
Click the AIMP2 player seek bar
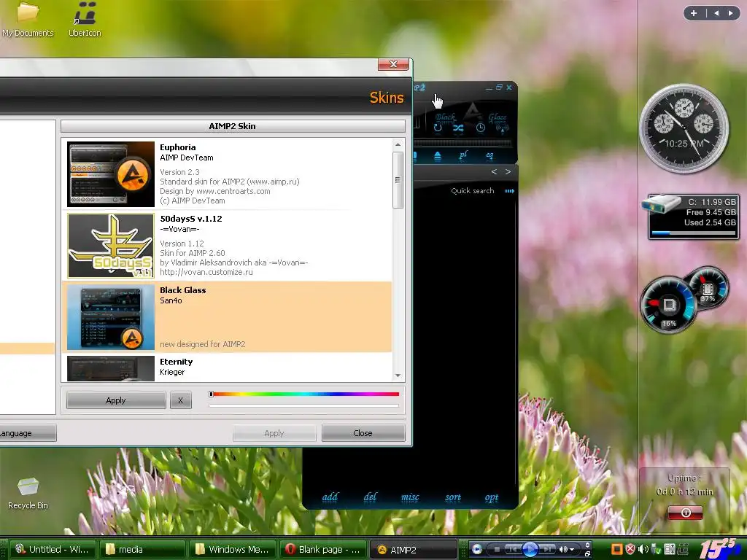(x=462, y=142)
